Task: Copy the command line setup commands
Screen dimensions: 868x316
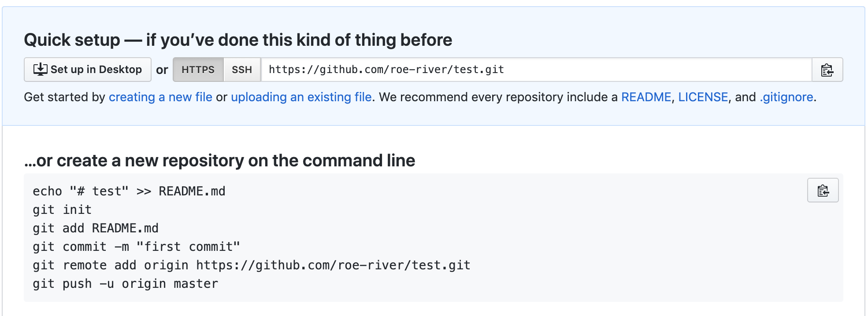Action: 823,191
